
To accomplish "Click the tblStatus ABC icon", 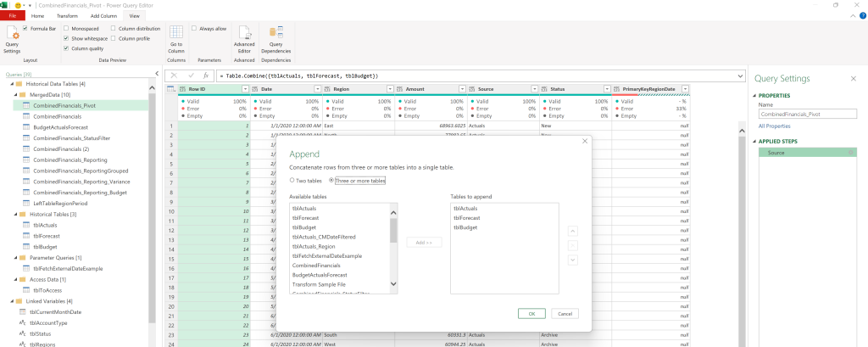I will click(x=23, y=333).
